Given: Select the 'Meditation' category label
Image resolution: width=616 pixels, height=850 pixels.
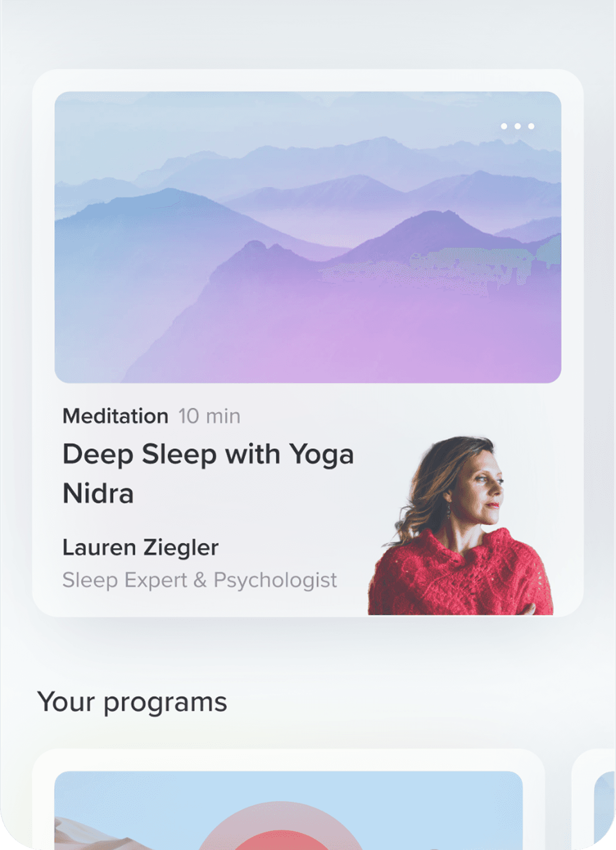Looking at the screenshot, I should [115, 416].
